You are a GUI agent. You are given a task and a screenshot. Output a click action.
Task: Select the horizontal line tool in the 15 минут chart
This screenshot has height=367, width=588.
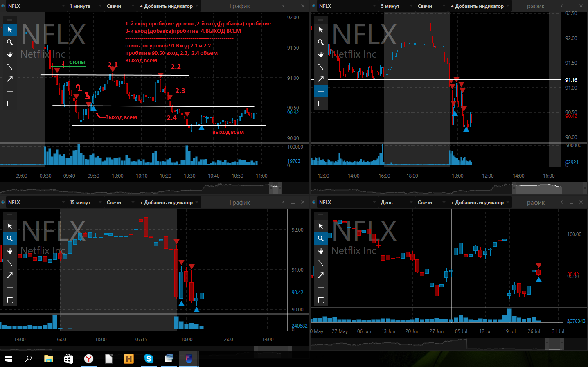pos(10,288)
